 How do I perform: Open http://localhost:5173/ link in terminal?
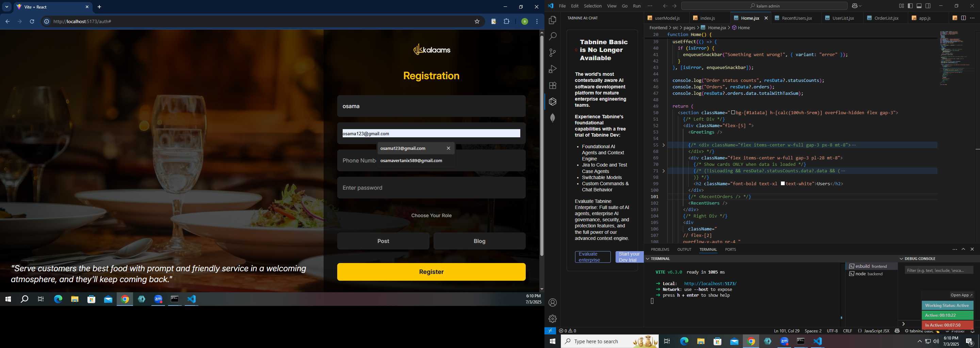click(x=710, y=284)
